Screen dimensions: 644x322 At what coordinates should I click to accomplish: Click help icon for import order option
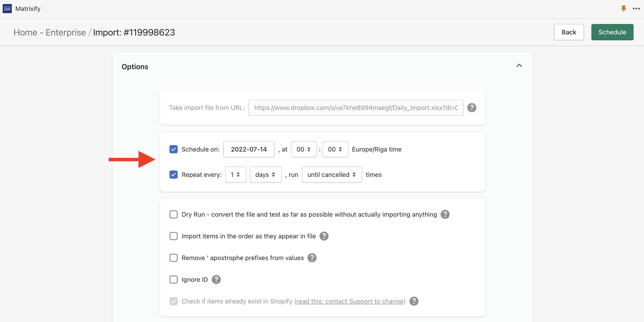pos(324,236)
